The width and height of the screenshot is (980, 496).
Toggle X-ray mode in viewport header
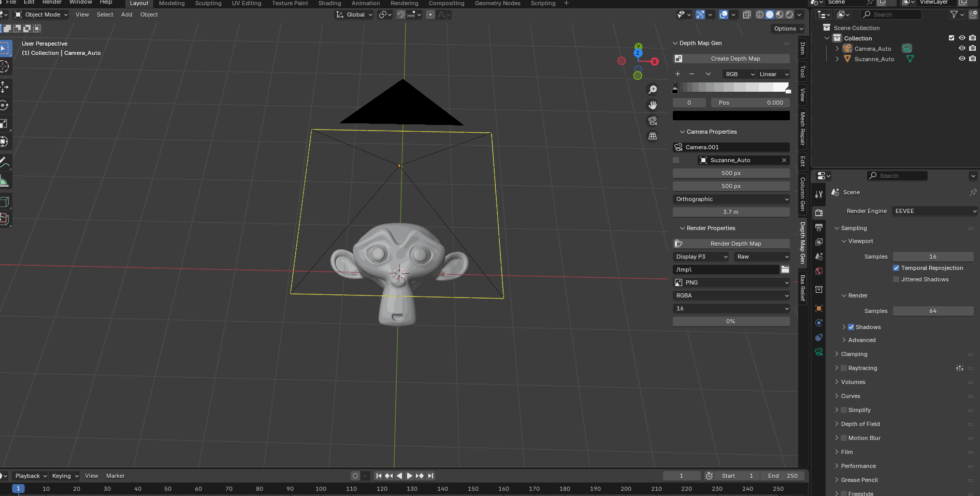tap(747, 15)
